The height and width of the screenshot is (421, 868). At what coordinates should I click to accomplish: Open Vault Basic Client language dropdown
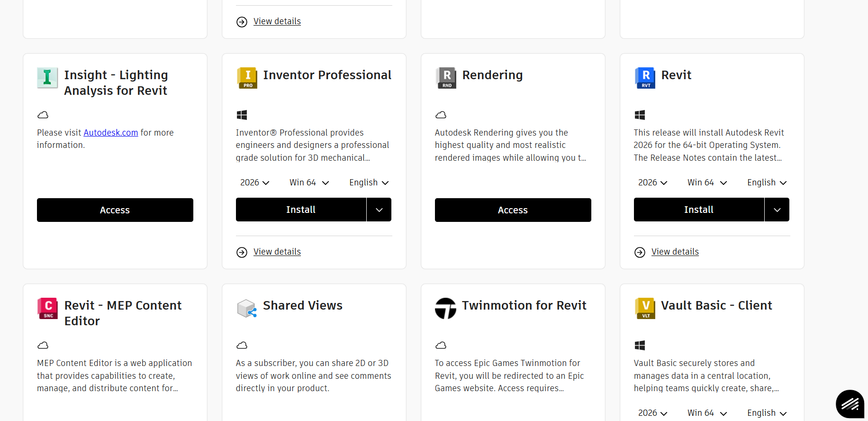click(767, 413)
